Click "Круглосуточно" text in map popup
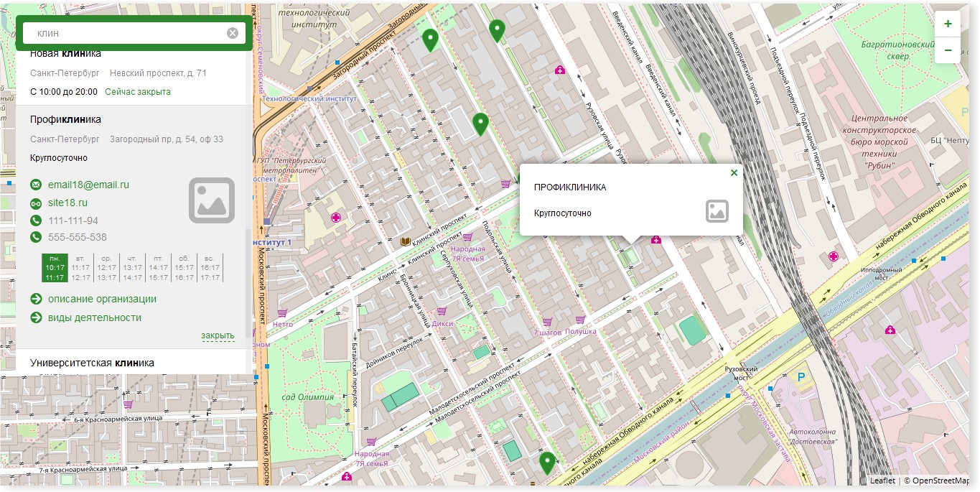980x492 pixels. (563, 213)
